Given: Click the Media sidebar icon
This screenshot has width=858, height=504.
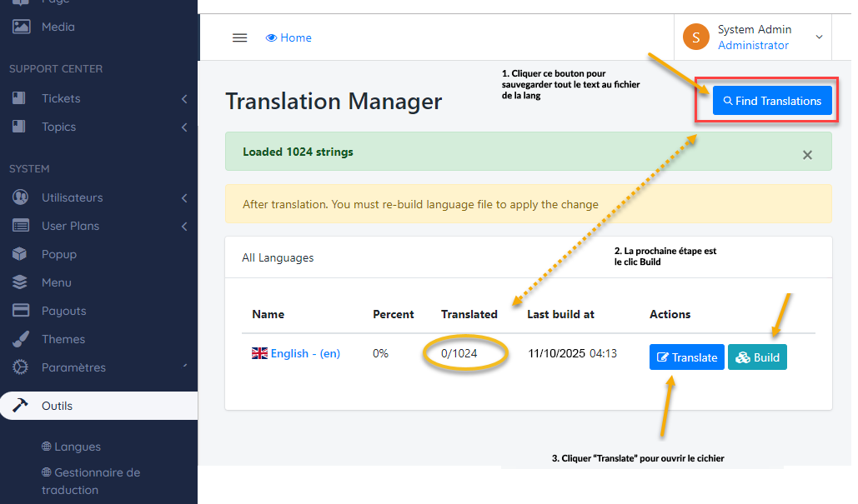Looking at the screenshot, I should pyautogui.click(x=21, y=27).
